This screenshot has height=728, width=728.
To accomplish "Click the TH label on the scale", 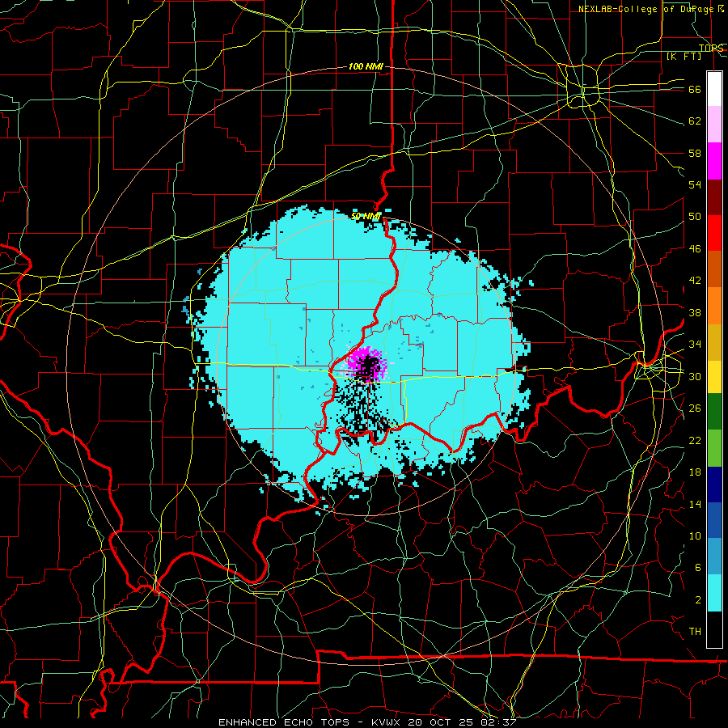I will point(695,632).
